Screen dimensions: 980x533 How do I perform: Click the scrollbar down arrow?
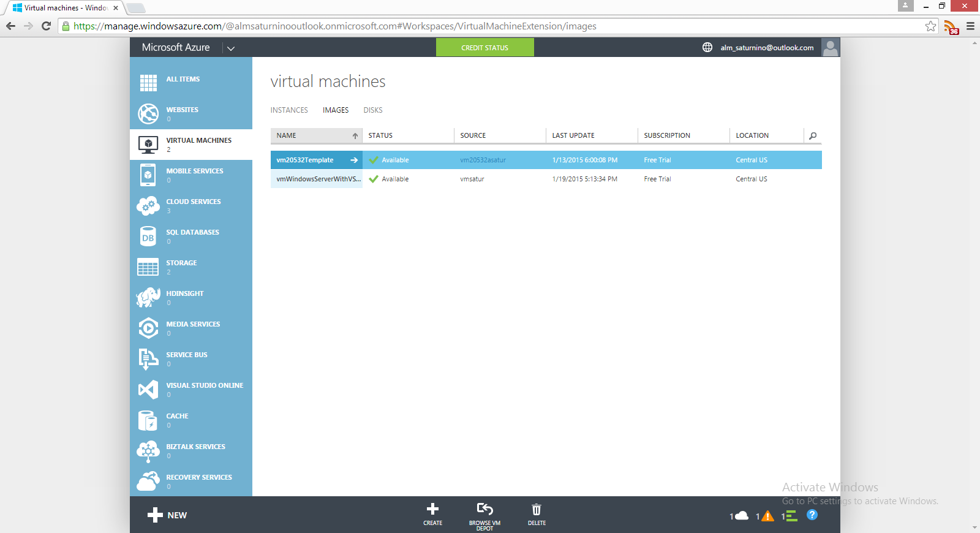click(974, 527)
